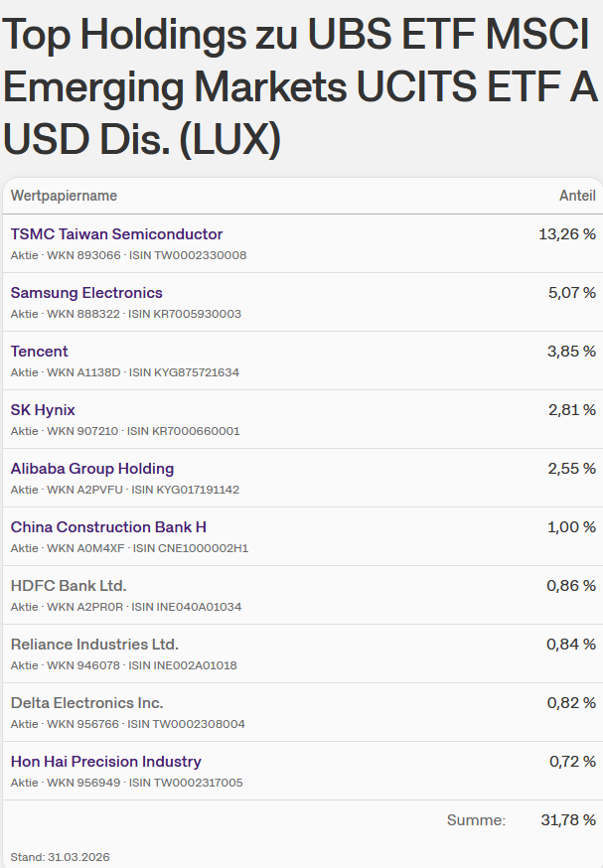The image size is (603, 868).
Task: Click the HDFC ISIN INE040A01034 line
Action: [126, 607]
